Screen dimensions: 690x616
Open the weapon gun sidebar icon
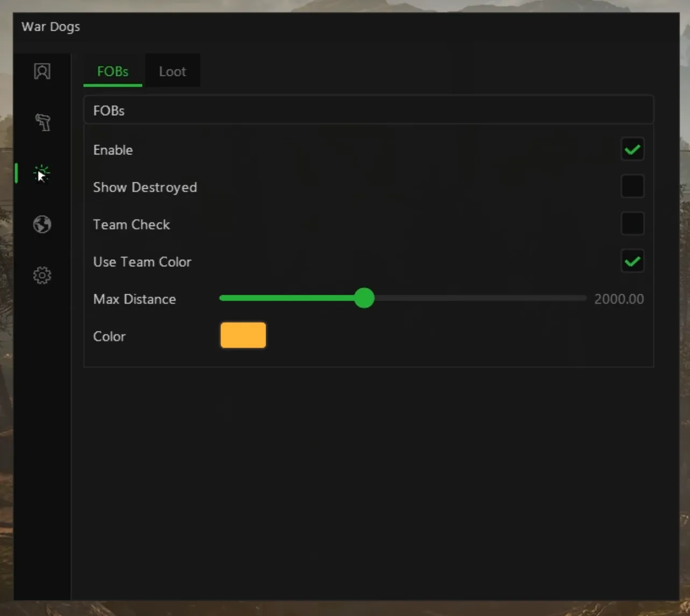(42, 122)
